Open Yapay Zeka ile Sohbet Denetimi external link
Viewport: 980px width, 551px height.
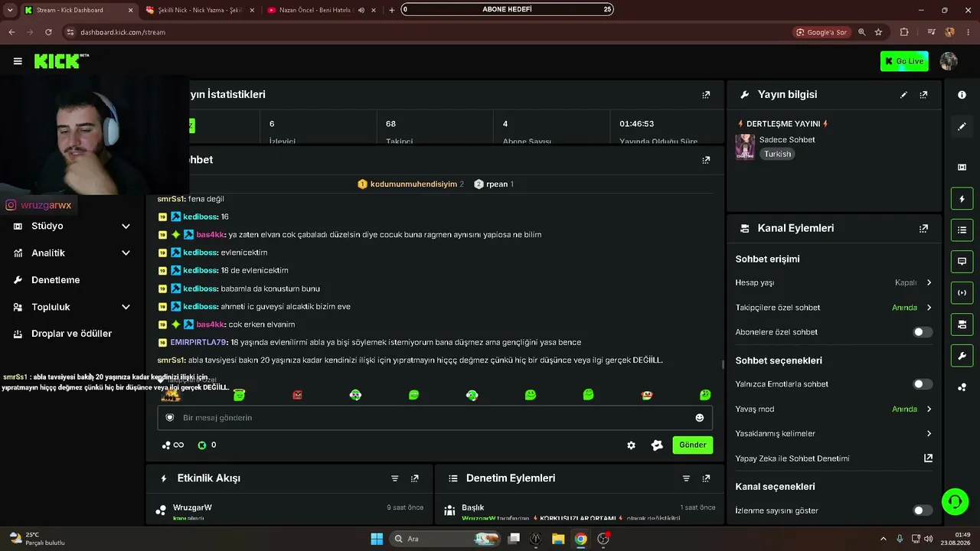coord(928,458)
